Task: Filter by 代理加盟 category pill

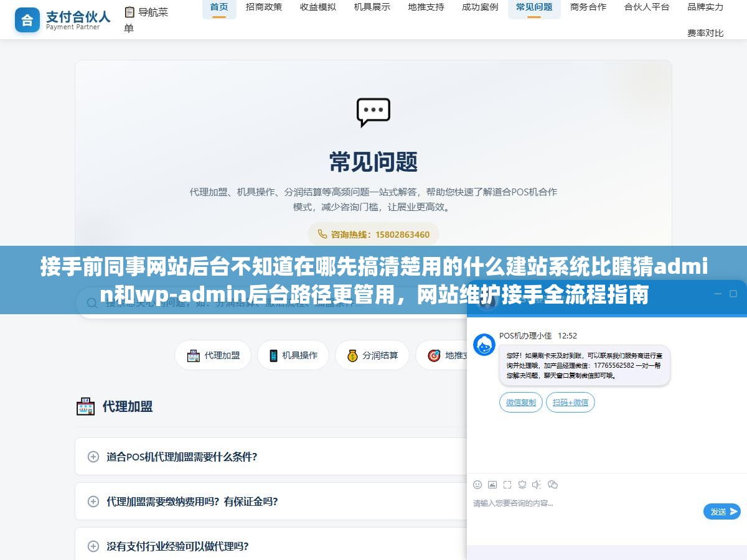Action: (x=213, y=355)
